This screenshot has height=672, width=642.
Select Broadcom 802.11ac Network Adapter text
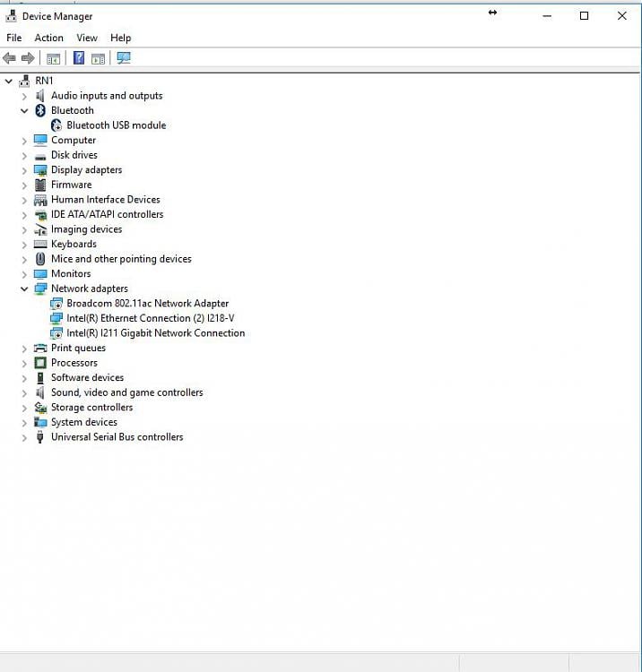coord(148,304)
